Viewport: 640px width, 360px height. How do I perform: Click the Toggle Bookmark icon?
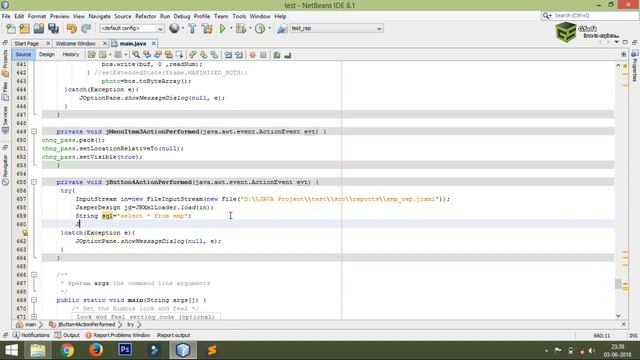(x=214, y=55)
